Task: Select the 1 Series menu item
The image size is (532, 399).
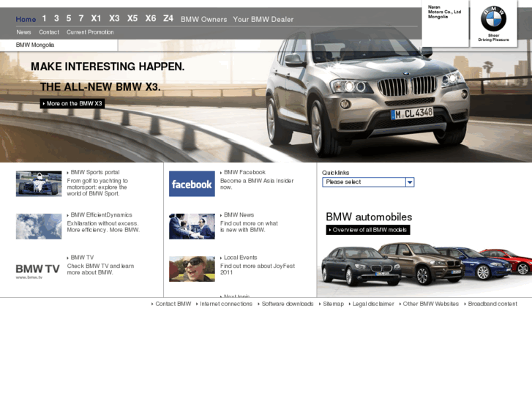Action: 44,18
